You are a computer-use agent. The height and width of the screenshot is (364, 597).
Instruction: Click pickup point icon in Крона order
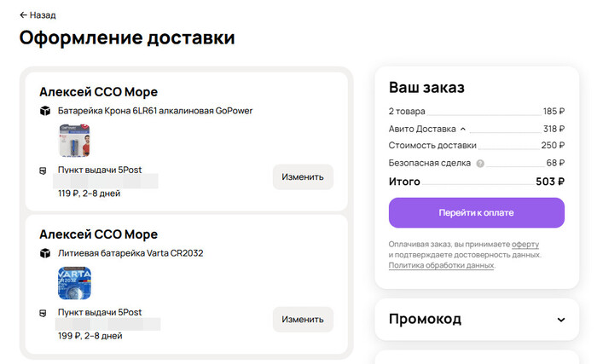[x=44, y=170]
